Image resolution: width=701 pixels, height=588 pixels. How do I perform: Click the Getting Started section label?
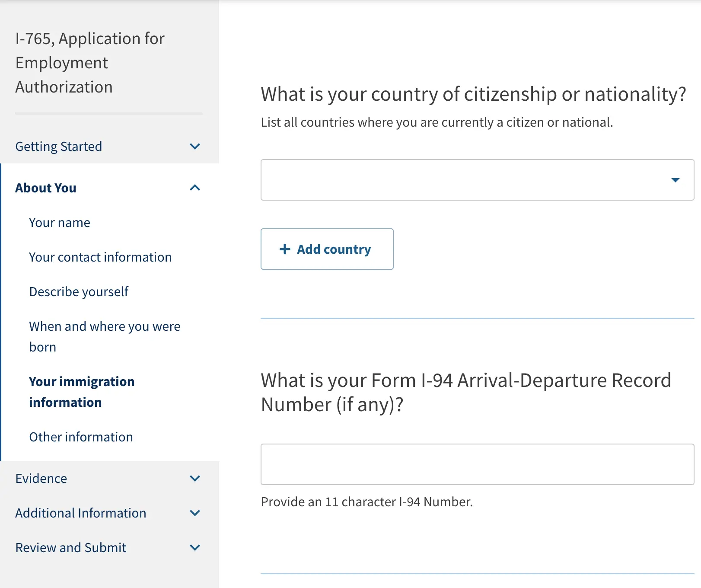click(59, 147)
